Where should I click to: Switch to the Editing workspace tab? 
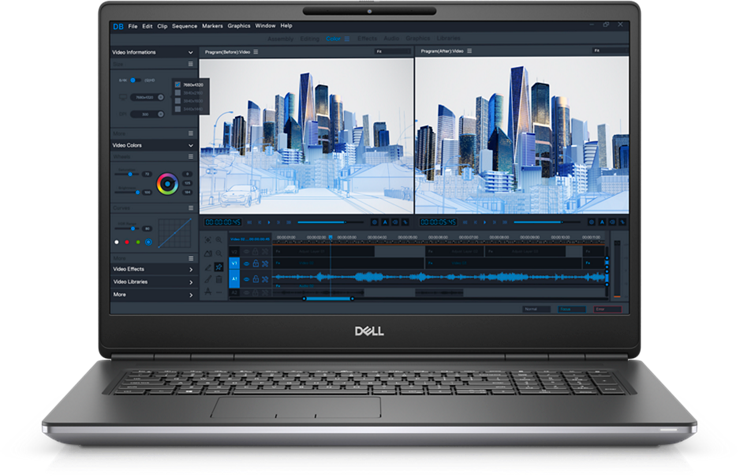click(x=310, y=39)
